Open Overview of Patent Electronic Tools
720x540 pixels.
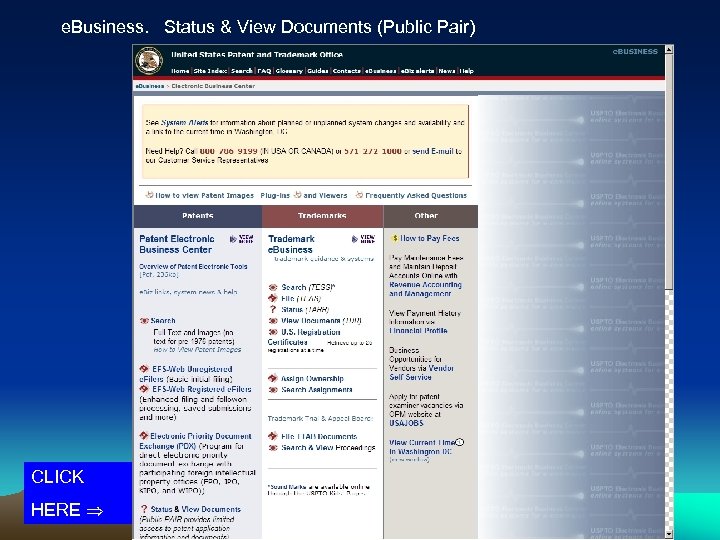[x=193, y=266]
